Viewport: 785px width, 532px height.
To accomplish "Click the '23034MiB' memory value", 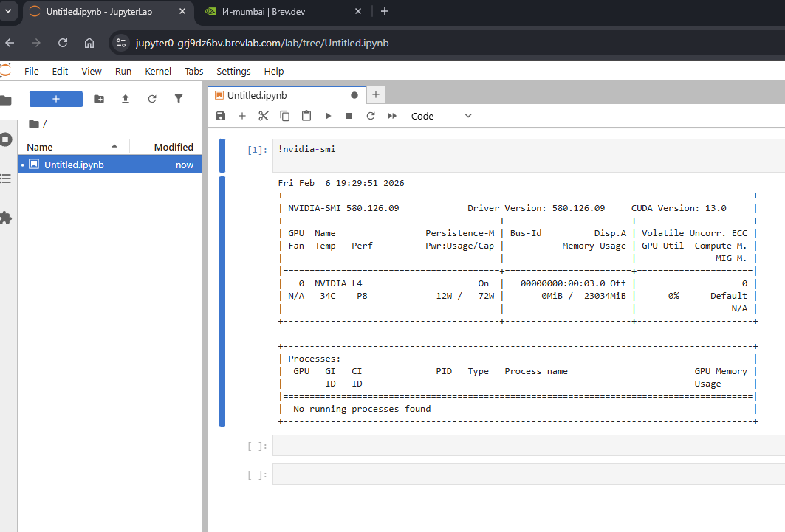I will (605, 296).
